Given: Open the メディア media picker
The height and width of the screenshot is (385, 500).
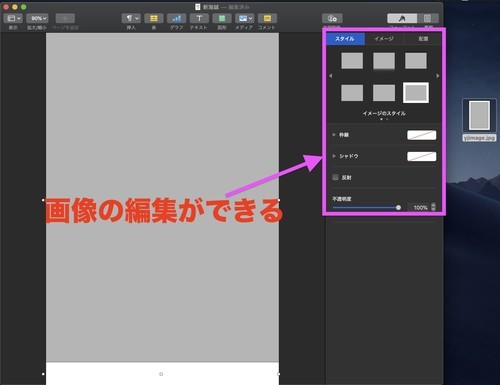Looking at the screenshot, I should (244, 18).
